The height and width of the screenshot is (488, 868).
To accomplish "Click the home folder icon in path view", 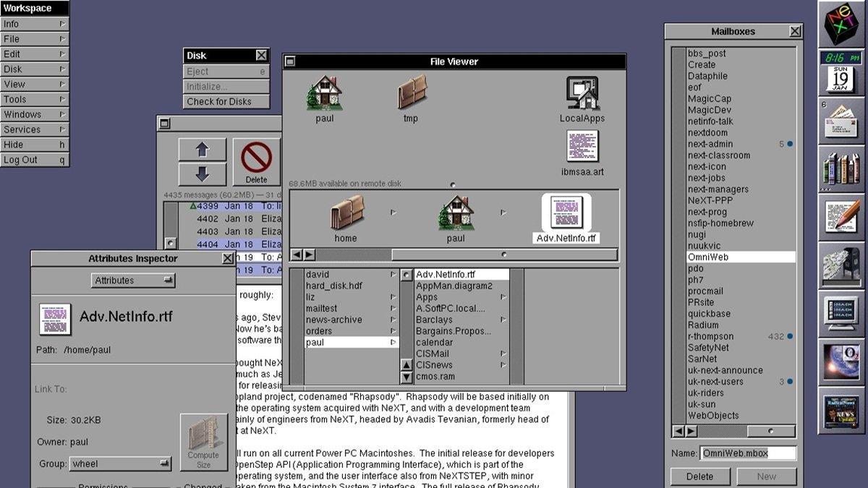I will [346, 213].
